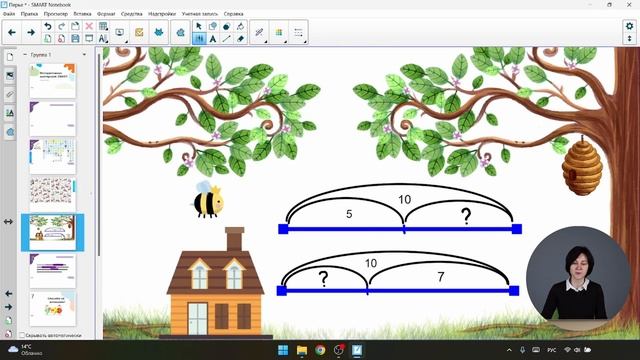Open the line style thickness dropdown

coord(298,33)
